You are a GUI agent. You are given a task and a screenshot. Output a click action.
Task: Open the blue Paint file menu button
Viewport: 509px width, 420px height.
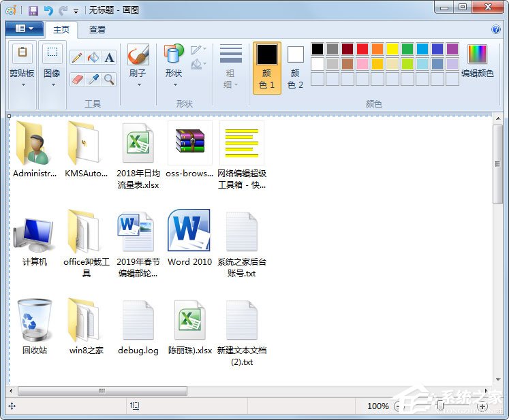24,29
